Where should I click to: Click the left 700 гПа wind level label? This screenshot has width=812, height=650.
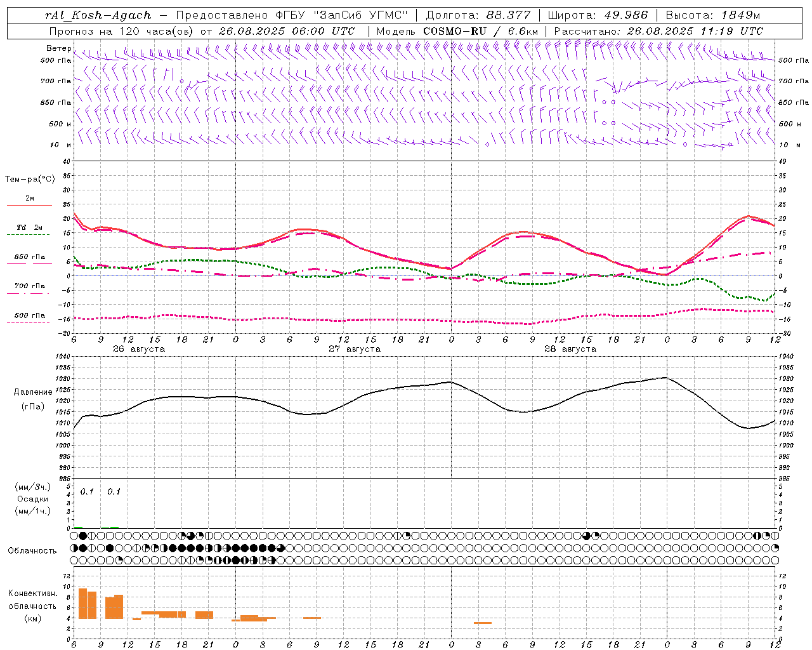pyautogui.click(x=56, y=81)
